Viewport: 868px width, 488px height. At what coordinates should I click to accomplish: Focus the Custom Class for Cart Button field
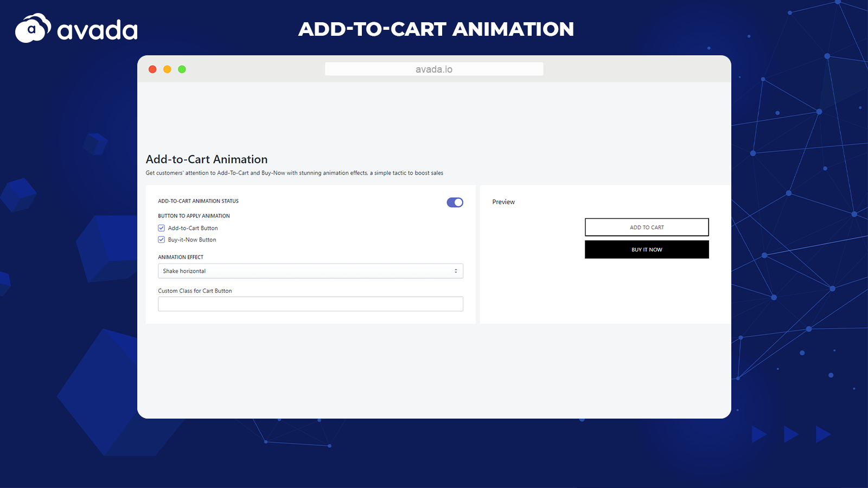(310, 304)
